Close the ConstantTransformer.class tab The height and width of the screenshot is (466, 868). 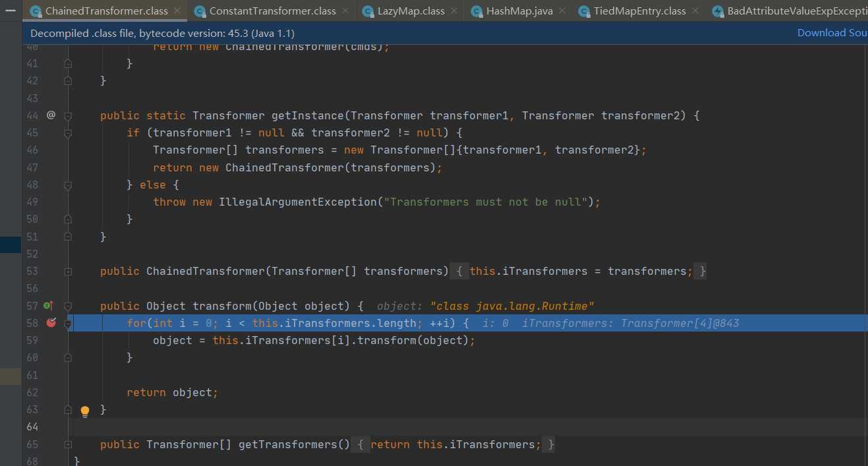coord(345,11)
